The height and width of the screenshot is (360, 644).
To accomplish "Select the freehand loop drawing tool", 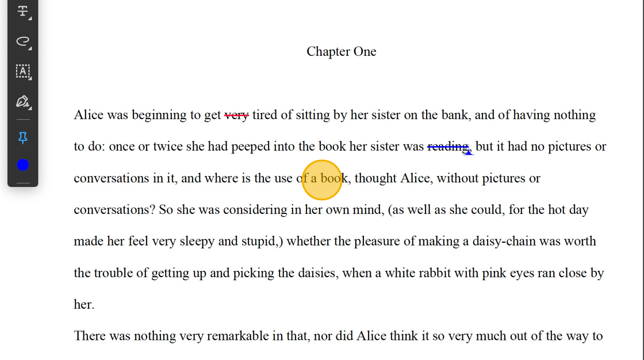I will click(x=22, y=41).
